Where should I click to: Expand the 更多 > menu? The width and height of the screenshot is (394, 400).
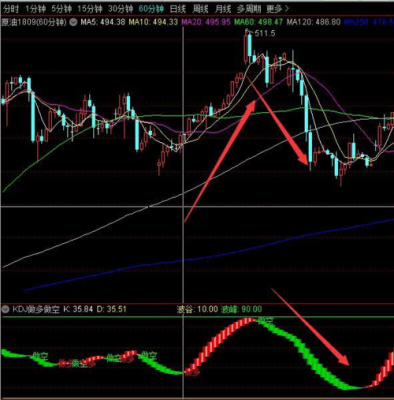pyautogui.click(x=277, y=9)
